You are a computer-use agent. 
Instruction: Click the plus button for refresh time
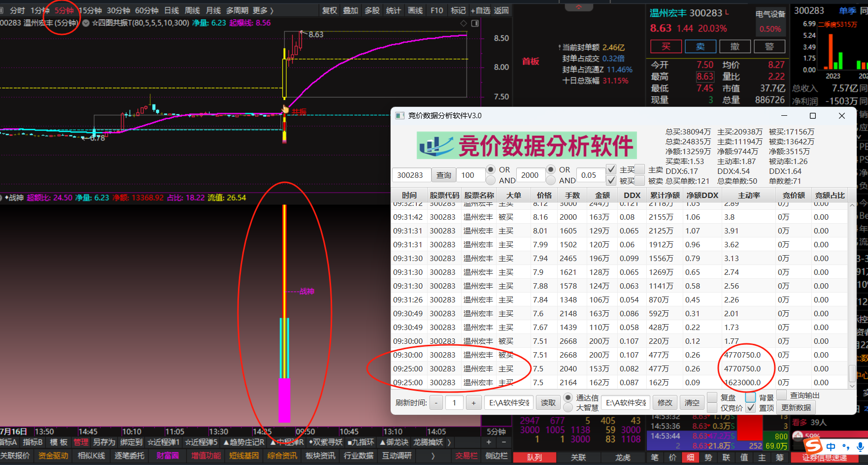click(473, 403)
